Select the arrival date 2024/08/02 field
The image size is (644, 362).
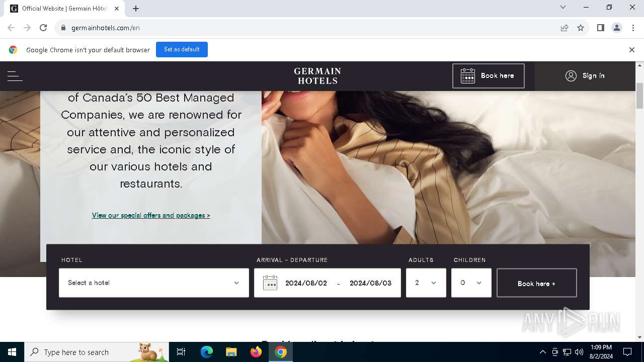(x=306, y=283)
